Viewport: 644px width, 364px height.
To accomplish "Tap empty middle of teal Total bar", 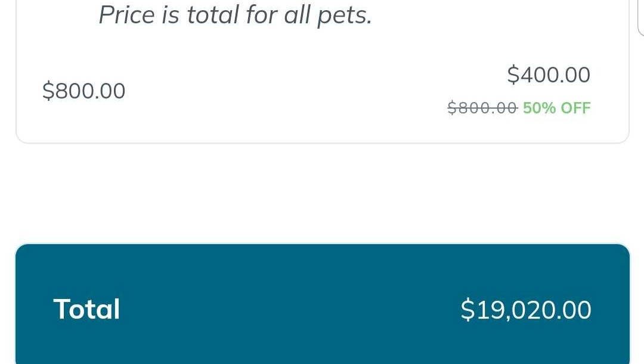I will point(286,310).
